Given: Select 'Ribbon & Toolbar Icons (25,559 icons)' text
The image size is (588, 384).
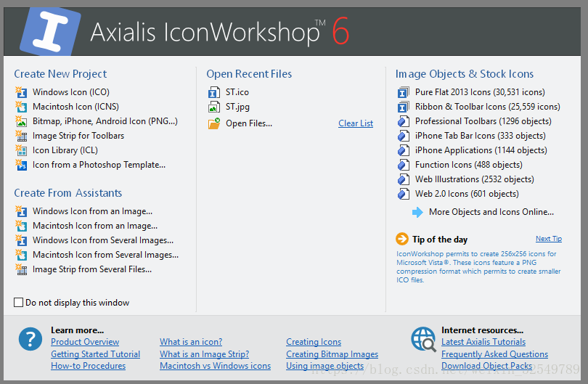Looking at the screenshot, I should click(x=488, y=107).
